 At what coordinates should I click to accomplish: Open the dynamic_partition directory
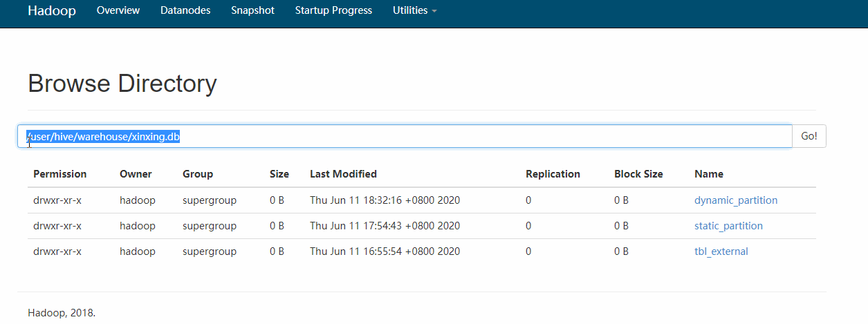pyautogui.click(x=736, y=200)
